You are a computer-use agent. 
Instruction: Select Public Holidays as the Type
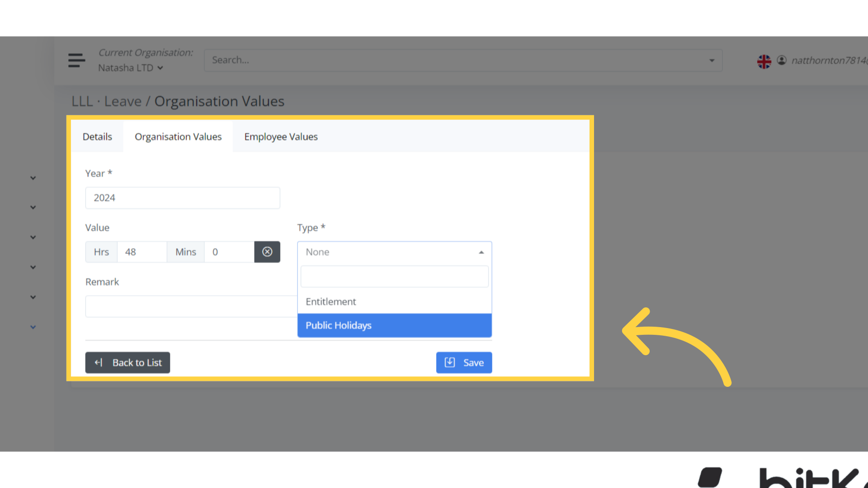(338, 325)
